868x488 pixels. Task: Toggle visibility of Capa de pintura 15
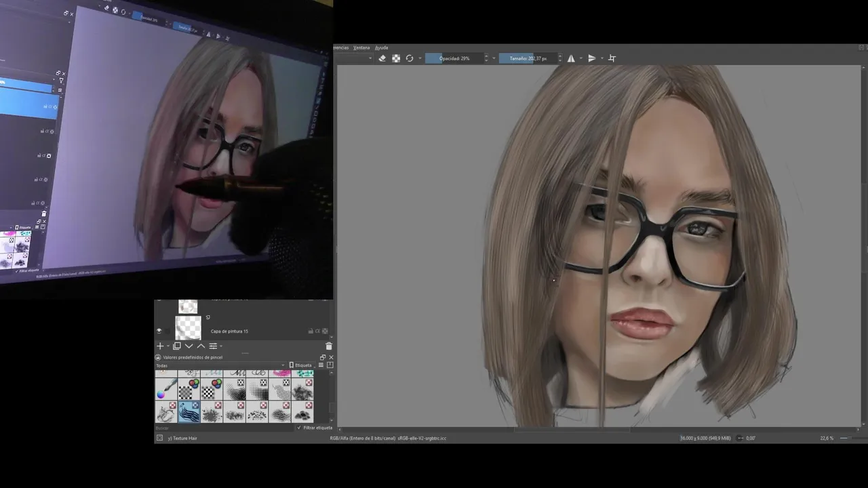pos(159,331)
